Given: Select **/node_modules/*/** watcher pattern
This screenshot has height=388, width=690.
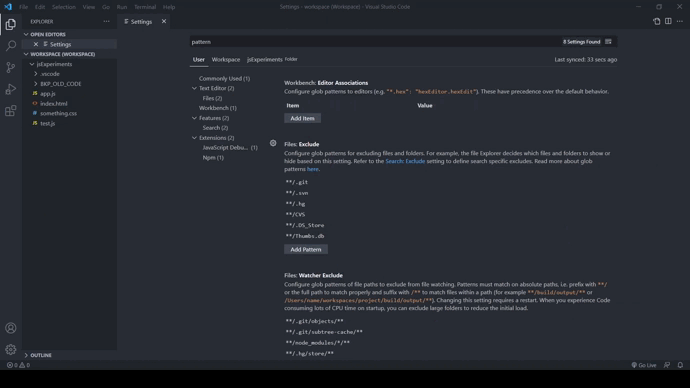Looking at the screenshot, I should (x=317, y=343).
